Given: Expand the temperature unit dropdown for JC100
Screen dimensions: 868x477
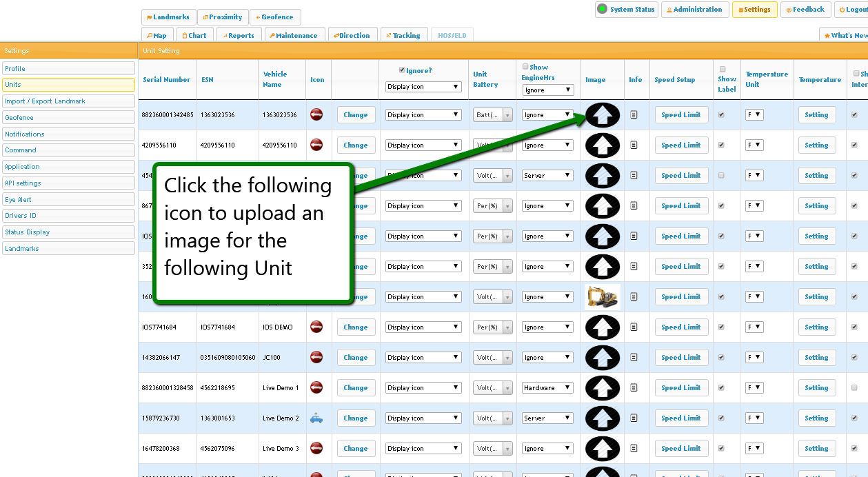Looking at the screenshot, I should pyautogui.click(x=754, y=358).
